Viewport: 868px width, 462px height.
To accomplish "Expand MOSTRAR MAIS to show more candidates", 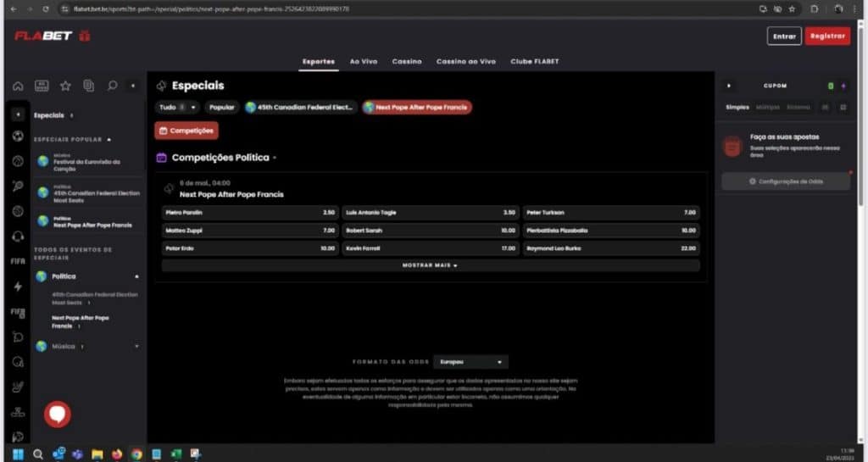I will pos(430,265).
